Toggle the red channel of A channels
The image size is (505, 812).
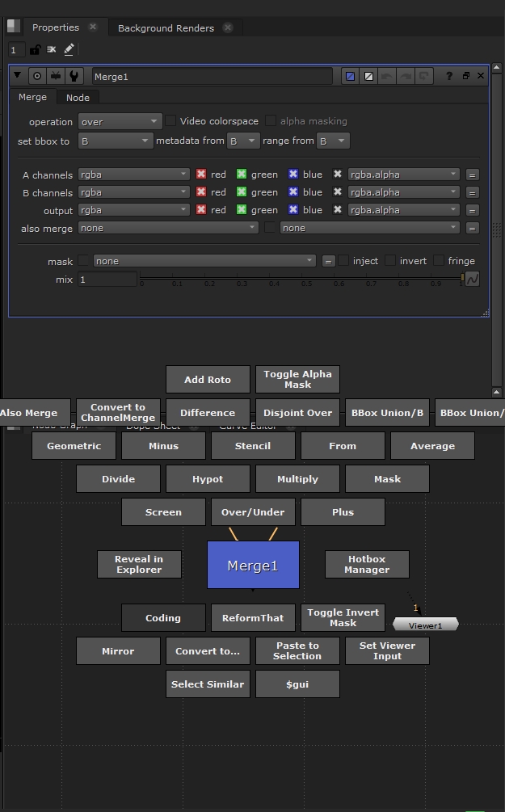pyautogui.click(x=201, y=175)
